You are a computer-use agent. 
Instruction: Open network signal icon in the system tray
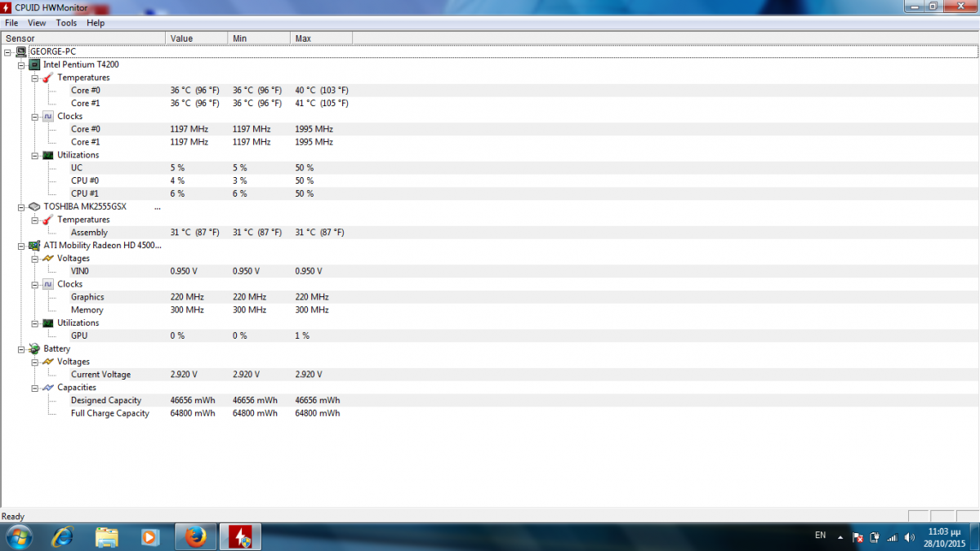click(892, 537)
